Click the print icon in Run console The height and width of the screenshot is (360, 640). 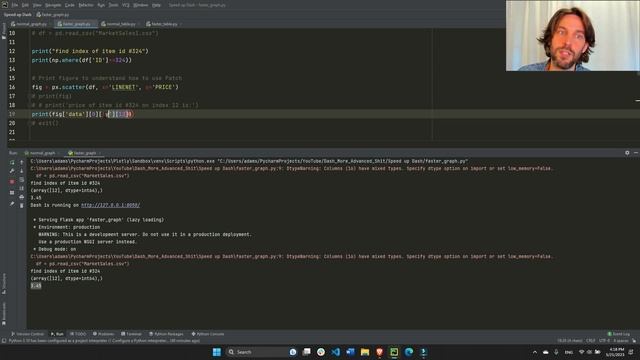[22, 197]
